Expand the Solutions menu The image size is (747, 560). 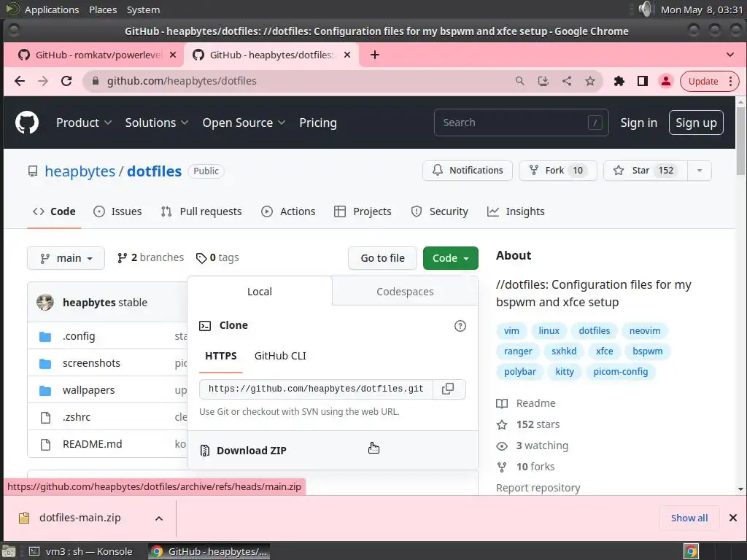click(x=156, y=122)
